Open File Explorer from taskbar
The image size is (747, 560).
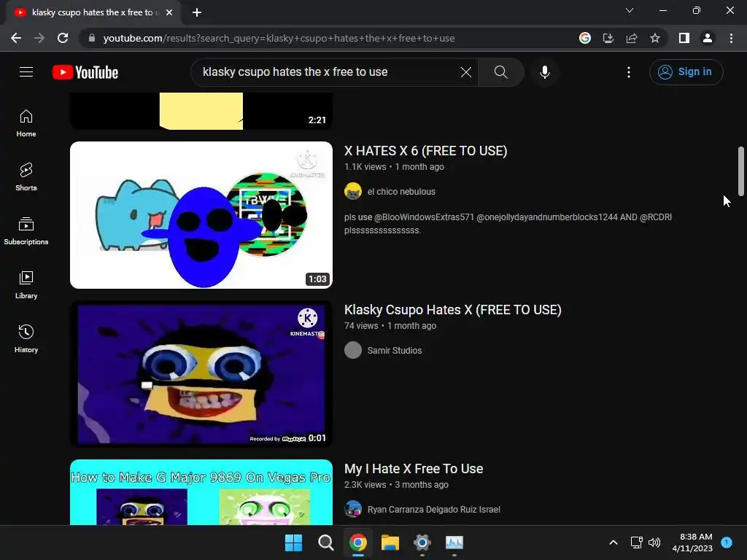point(390,542)
